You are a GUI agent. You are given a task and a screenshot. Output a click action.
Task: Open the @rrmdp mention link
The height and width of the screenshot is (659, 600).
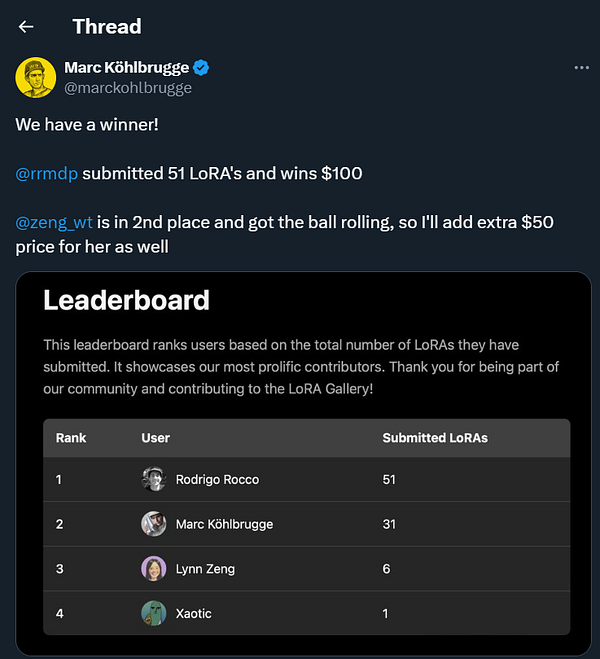pos(46,174)
